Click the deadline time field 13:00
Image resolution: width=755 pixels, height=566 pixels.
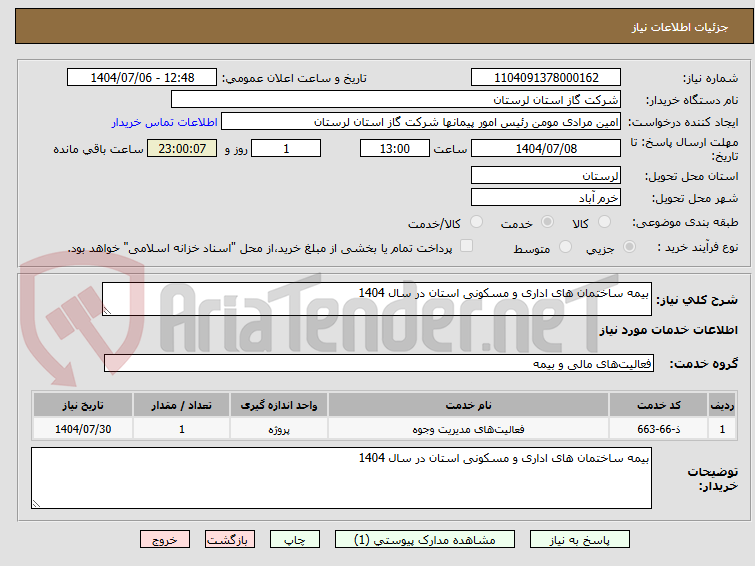click(x=395, y=148)
